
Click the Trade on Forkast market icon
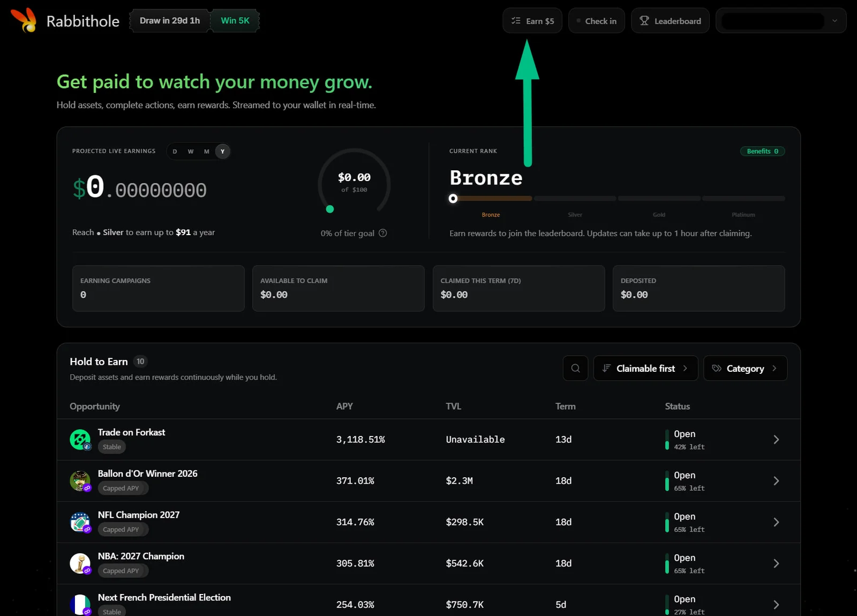(x=80, y=440)
